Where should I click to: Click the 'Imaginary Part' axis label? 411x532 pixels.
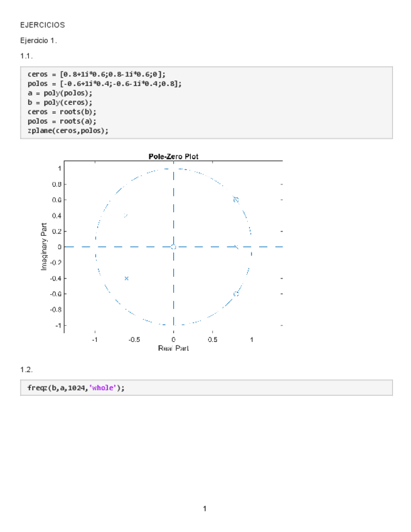click(x=45, y=247)
